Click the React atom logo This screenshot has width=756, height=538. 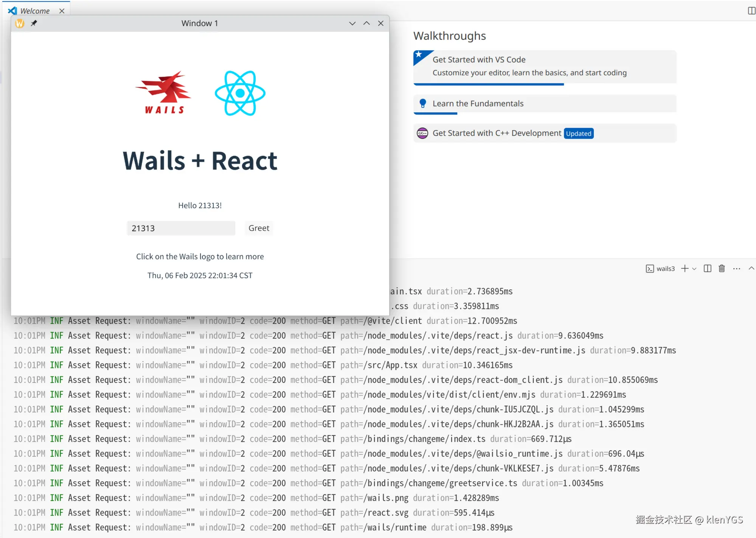(240, 93)
